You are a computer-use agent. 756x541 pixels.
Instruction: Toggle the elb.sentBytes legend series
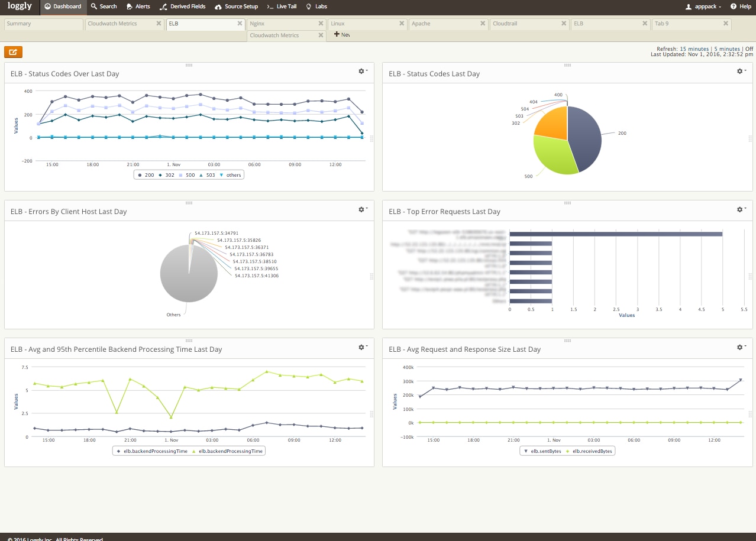click(541, 451)
